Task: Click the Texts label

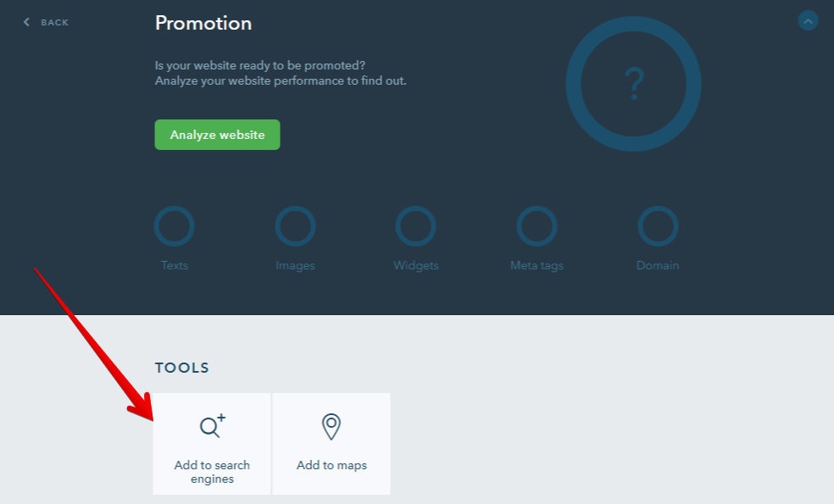Action: click(x=175, y=265)
